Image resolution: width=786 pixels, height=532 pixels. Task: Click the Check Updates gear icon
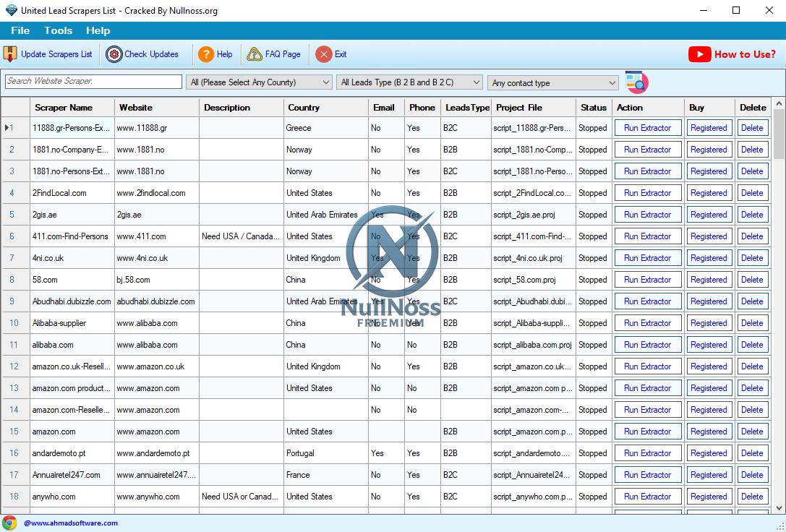pyautogui.click(x=114, y=54)
